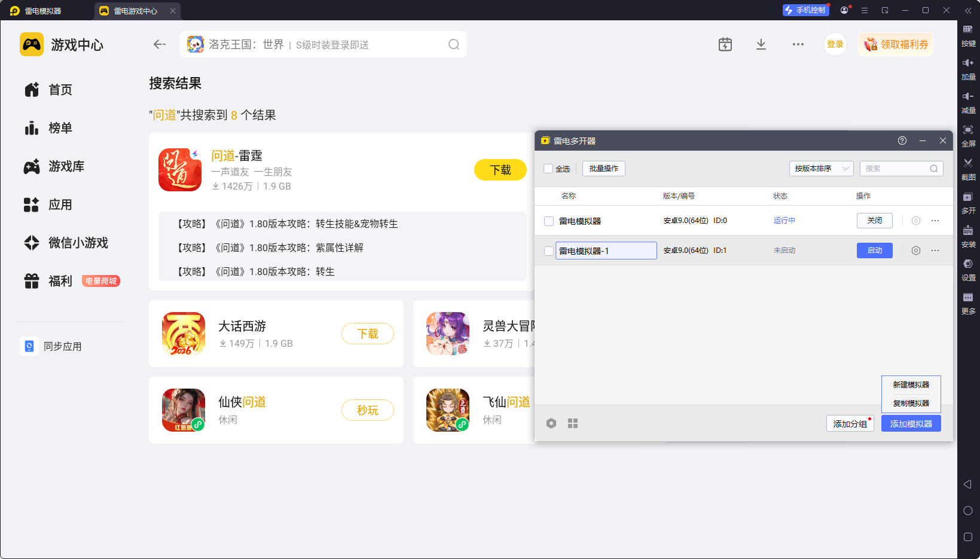
Task: Open settings gear for 雷电模拟器-1
Action: click(x=915, y=251)
